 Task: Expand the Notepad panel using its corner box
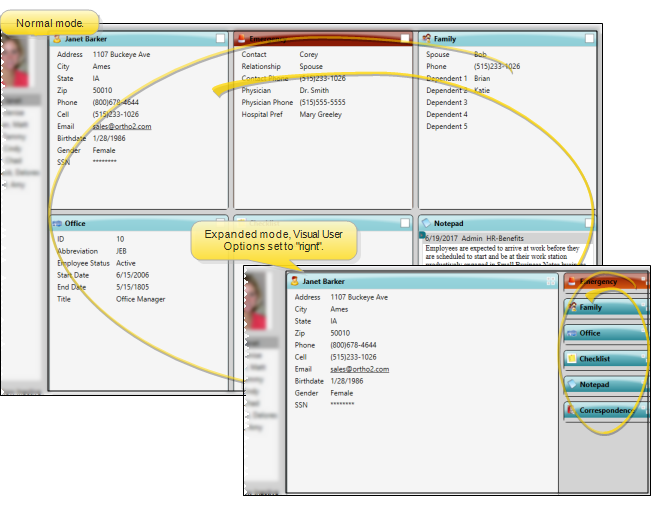[590, 223]
